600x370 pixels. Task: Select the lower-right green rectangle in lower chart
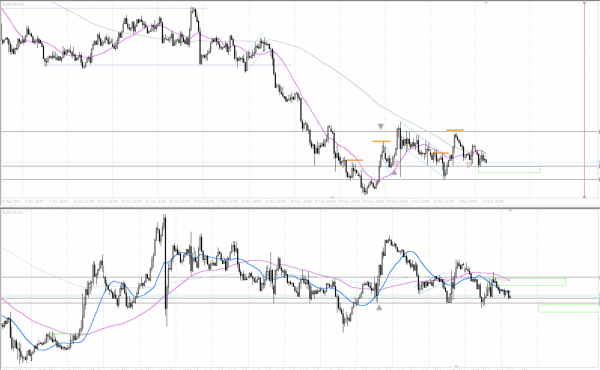568,308
